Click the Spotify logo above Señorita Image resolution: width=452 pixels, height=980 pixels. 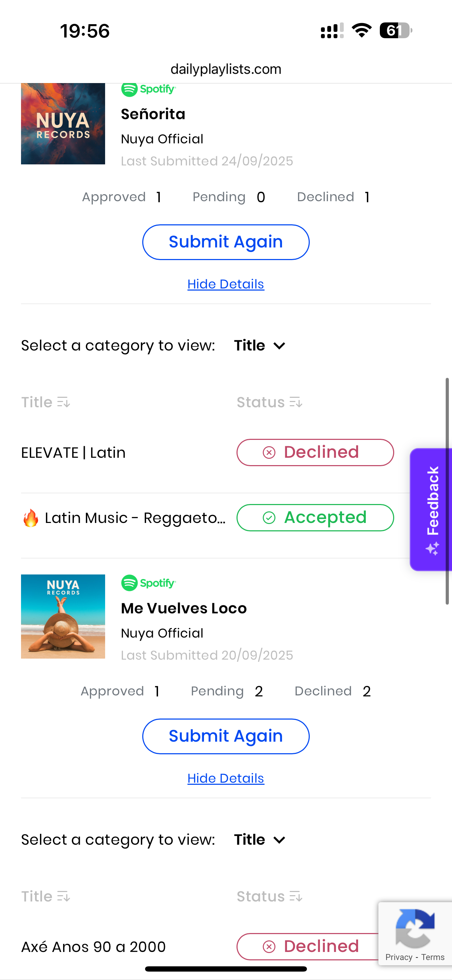148,90
